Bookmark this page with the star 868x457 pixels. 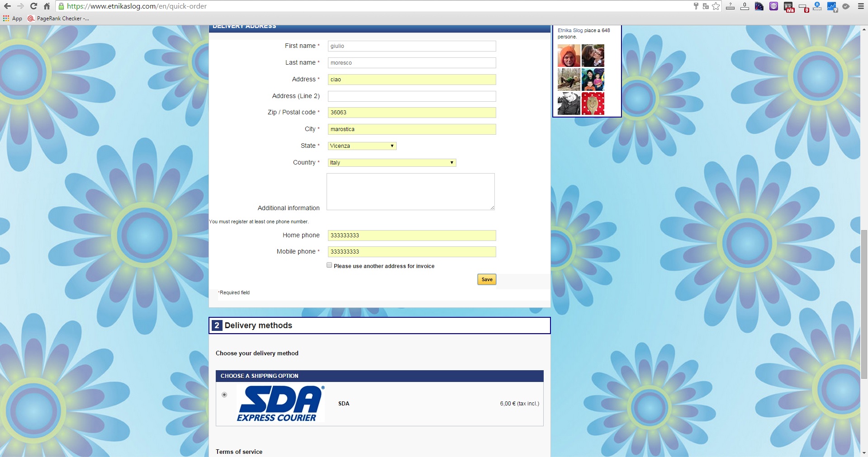pyautogui.click(x=716, y=6)
